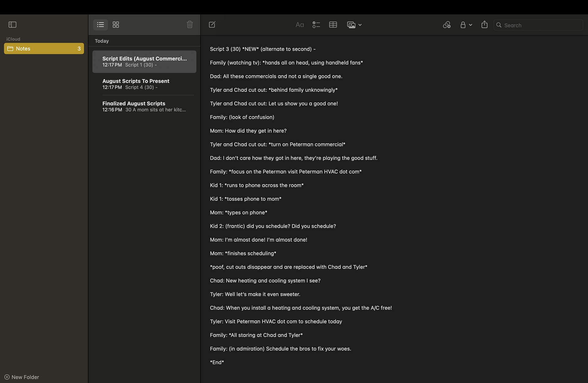Image resolution: width=588 pixels, height=383 pixels.
Task: Click the line 'Mom: *finishes scheduling*'
Action: pos(243,253)
